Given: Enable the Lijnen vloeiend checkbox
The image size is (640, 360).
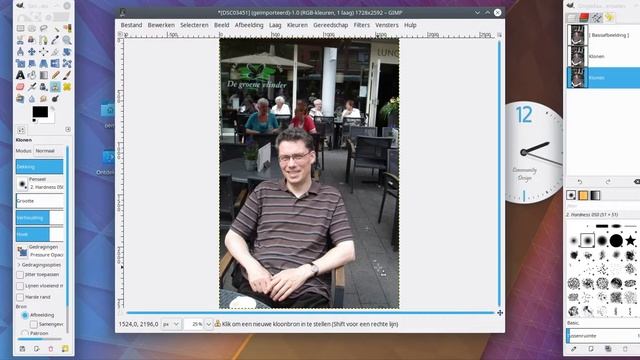Looking at the screenshot, I should coord(20,286).
